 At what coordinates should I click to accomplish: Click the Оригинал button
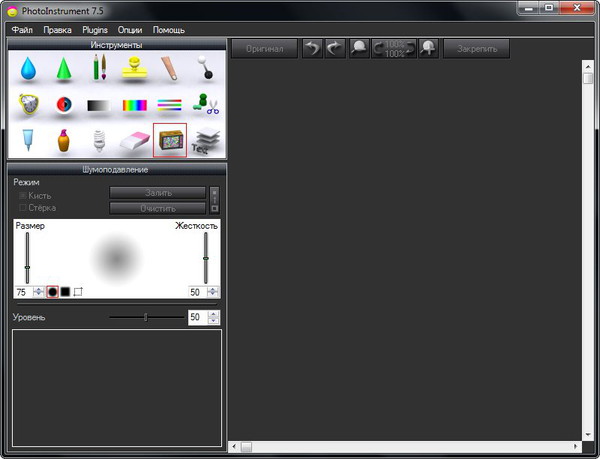point(264,48)
